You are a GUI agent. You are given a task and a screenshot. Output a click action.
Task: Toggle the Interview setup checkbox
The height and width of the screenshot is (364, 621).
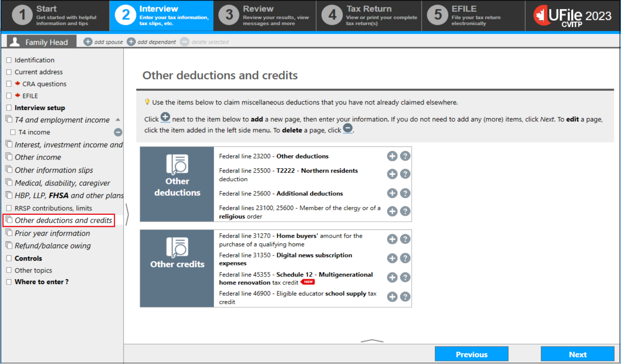[x=9, y=108]
